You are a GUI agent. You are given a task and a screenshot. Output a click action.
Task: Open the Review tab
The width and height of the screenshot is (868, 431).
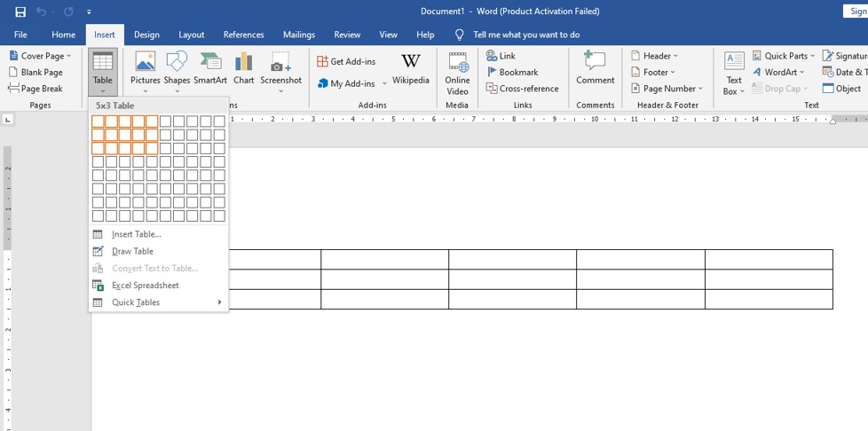tap(347, 35)
